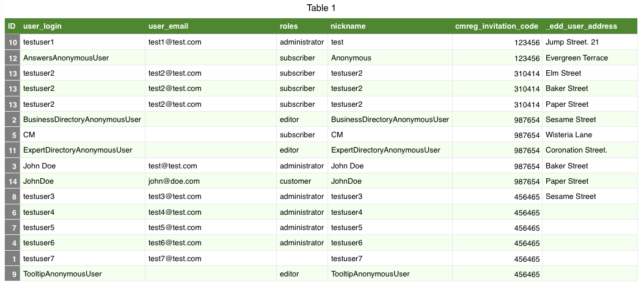Click the ID column header

tap(12, 26)
